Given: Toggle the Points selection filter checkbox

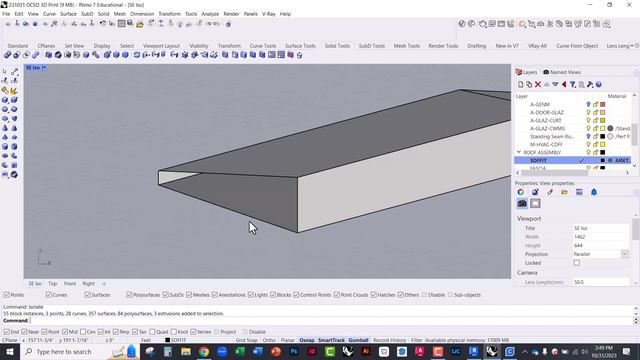Looking at the screenshot, I should tap(7, 295).
